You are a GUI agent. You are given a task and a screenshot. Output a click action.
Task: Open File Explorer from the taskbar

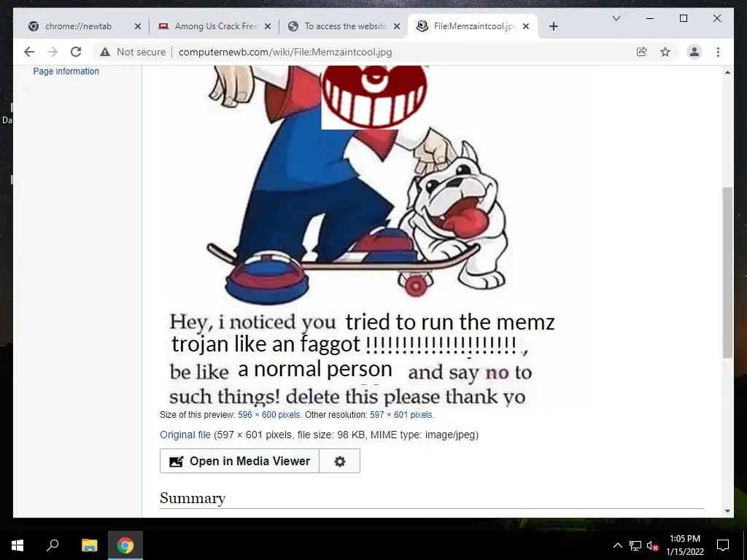(x=89, y=545)
